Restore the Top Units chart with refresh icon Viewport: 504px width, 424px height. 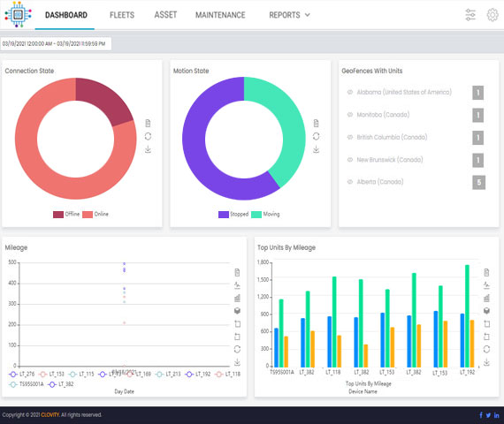tap(486, 349)
